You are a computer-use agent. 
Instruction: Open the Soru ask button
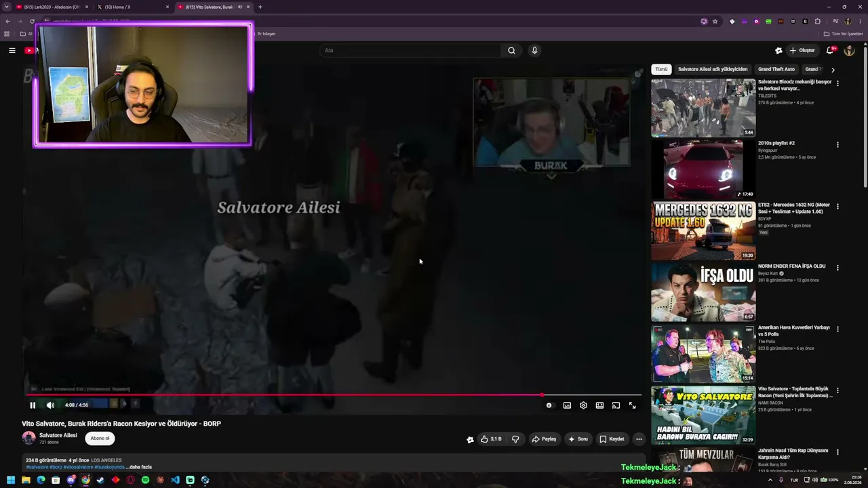click(578, 439)
